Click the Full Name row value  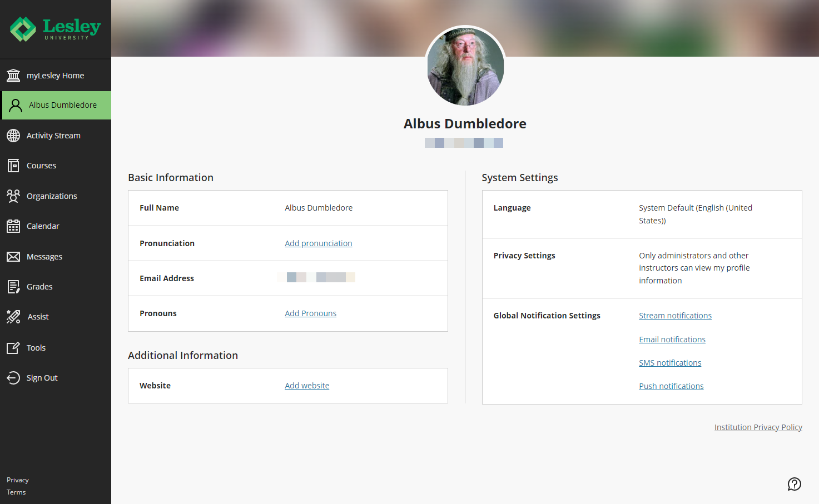pyautogui.click(x=319, y=208)
